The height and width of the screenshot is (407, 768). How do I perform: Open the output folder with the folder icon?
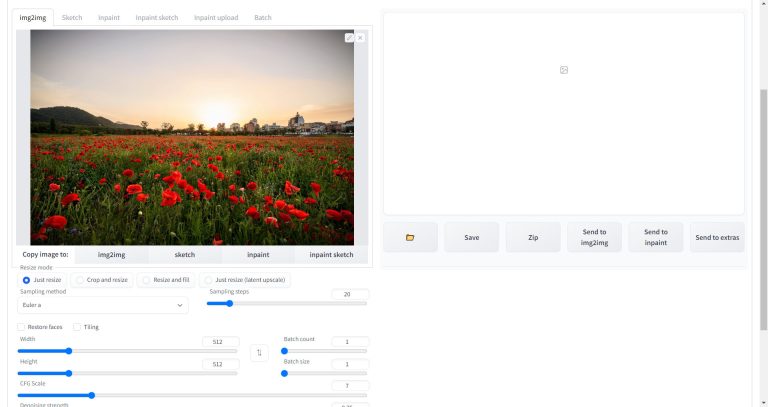tap(410, 237)
